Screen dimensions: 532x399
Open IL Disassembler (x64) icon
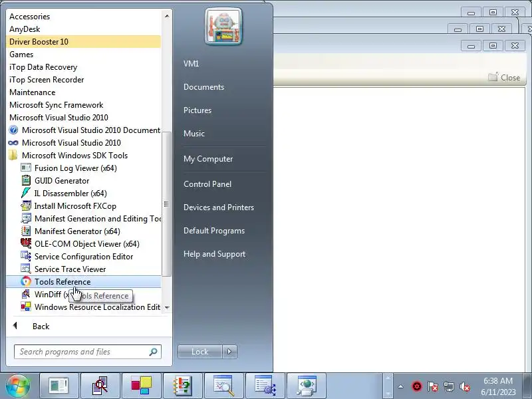26,193
